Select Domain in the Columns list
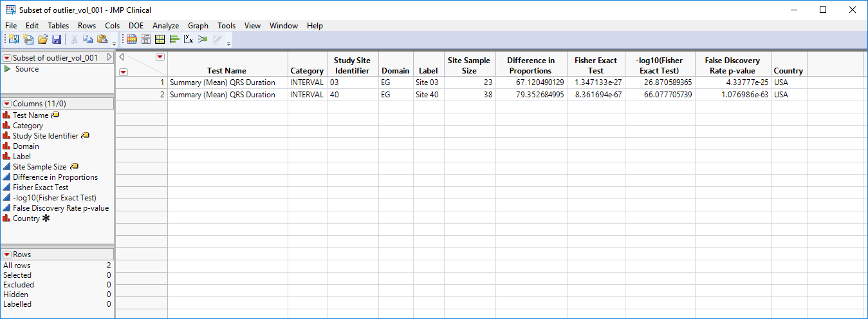 click(26, 146)
